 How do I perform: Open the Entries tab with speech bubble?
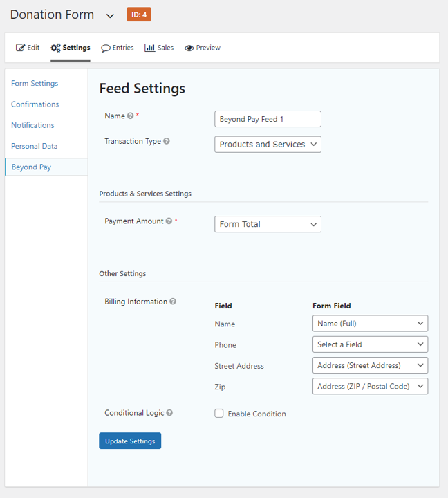[x=117, y=48]
